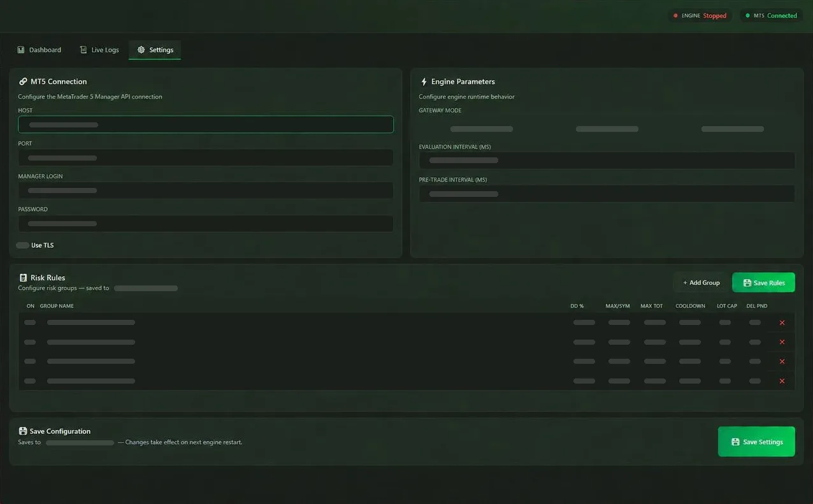This screenshot has width=813, height=504.
Task: Click the LOT CAP column header
Action: [727, 306]
